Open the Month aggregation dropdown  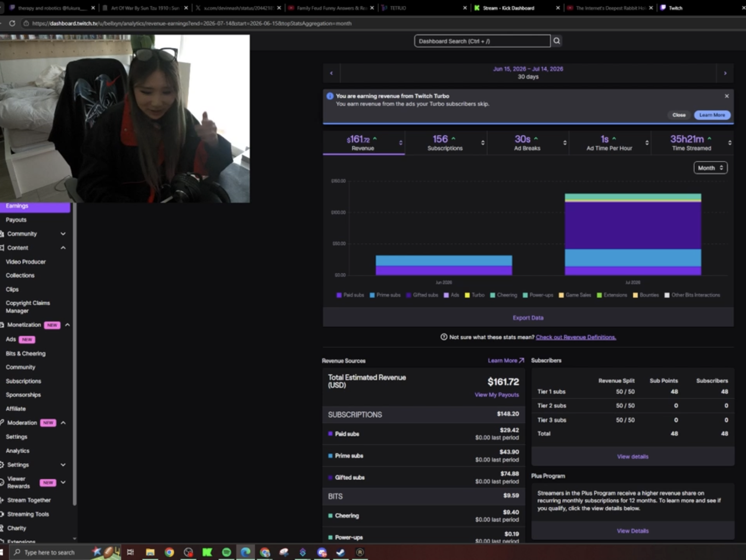(711, 168)
